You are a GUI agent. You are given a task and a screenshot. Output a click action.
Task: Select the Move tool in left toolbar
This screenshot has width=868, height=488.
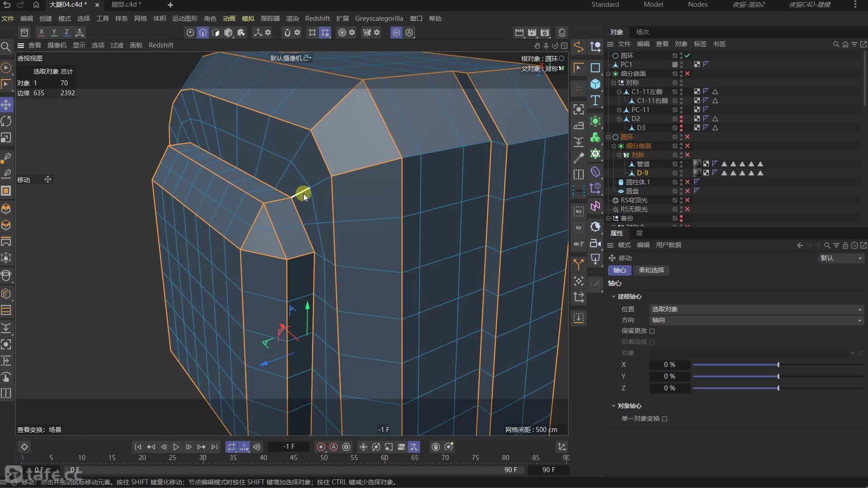6,105
